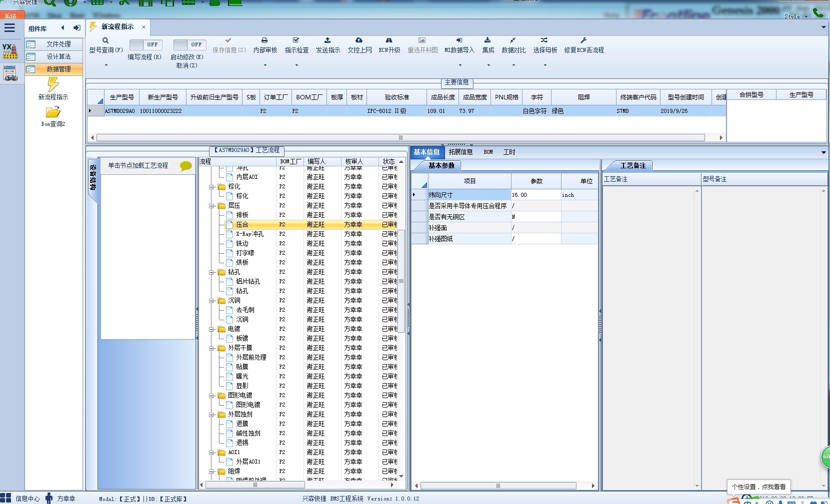Image resolution: width=830 pixels, height=504 pixels.
Task: Open dropdown arrow under 指示检查
Action: click(x=296, y=65)
